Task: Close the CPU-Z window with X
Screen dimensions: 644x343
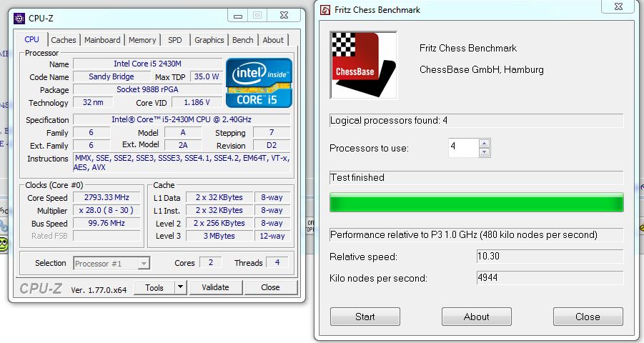Action: pyautogui.click(x=283, y=15)
